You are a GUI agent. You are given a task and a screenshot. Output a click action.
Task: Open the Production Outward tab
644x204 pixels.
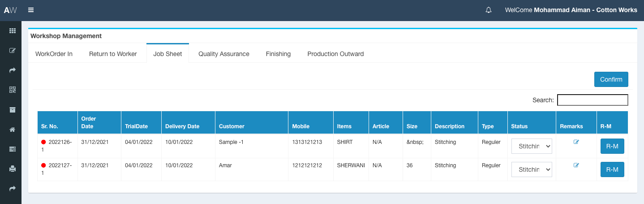pyautogui.click(x=335, y=54)
